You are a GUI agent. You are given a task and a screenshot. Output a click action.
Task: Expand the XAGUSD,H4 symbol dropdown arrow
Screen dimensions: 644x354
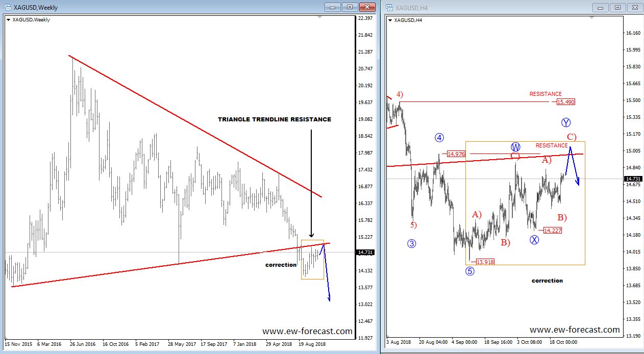coord(390,20)
